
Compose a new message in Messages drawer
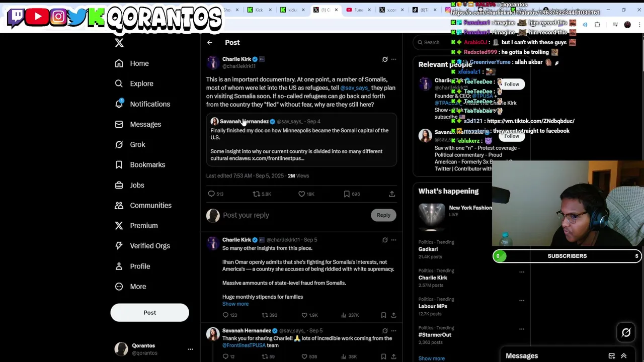(612, 356)
